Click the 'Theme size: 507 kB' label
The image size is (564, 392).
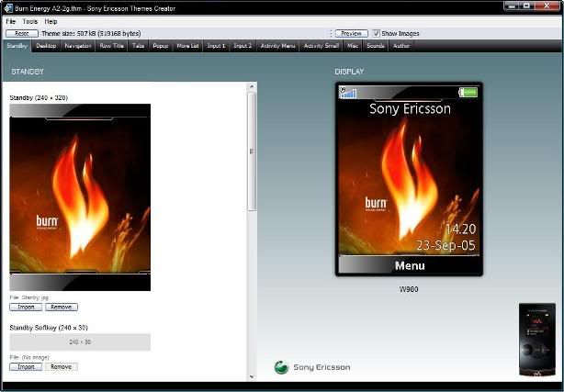point(91,33)
